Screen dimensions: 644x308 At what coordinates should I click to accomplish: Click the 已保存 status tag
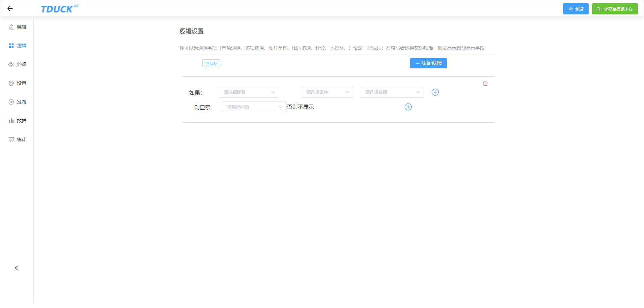pyautogui.click(x=211, y=63)
